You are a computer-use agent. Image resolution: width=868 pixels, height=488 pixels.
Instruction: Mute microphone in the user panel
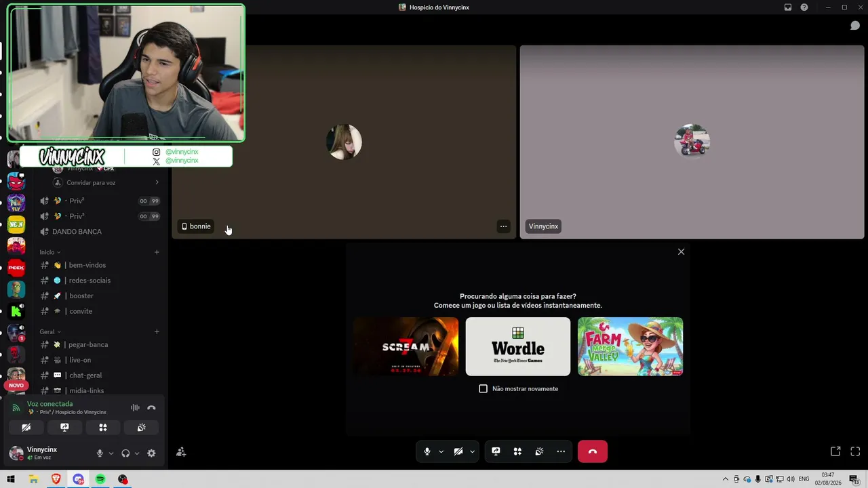[x=100, y=453]
